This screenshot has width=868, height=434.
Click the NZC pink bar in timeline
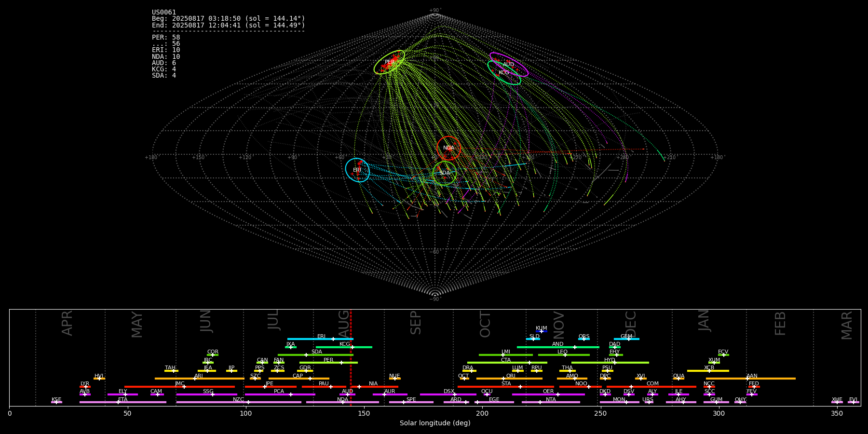point(239,402)
